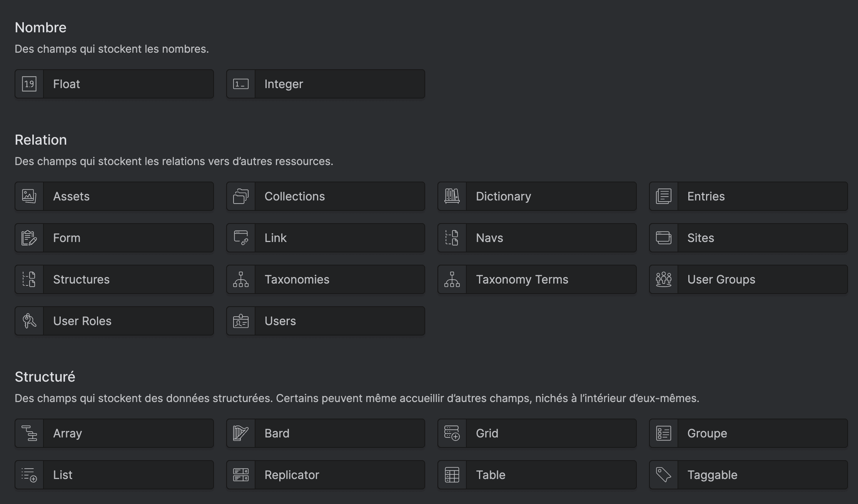Pick the Form fieldtype
The image size is (858, 504).
(x=114, y=238)
